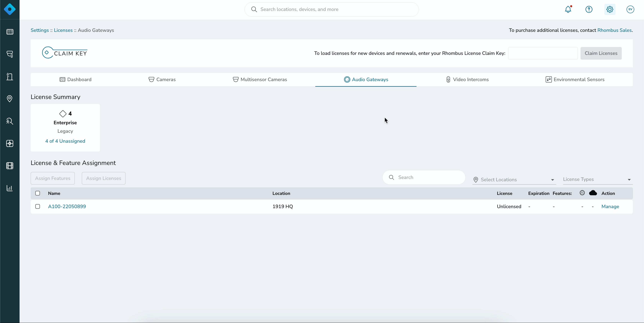This screenshot has width=644, height=323.
Task: Focus the table Search field
Action: click(x=424, y=177)
